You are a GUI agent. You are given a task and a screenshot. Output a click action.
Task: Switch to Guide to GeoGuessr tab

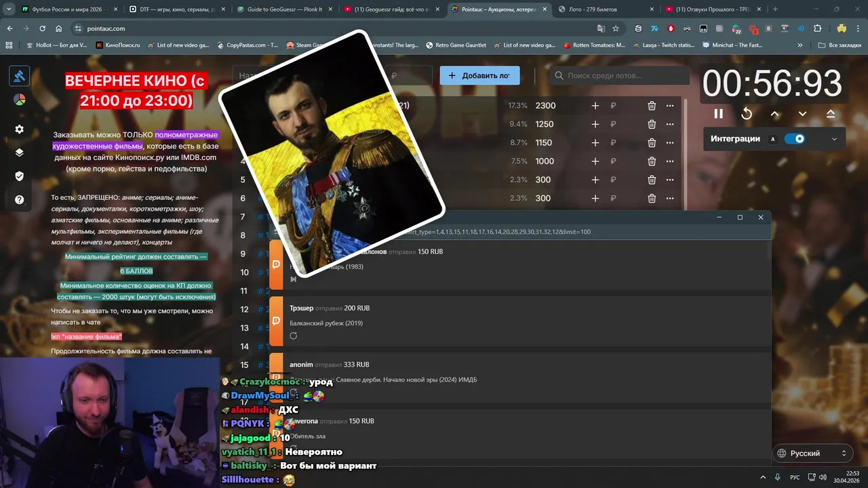[283, 9]
